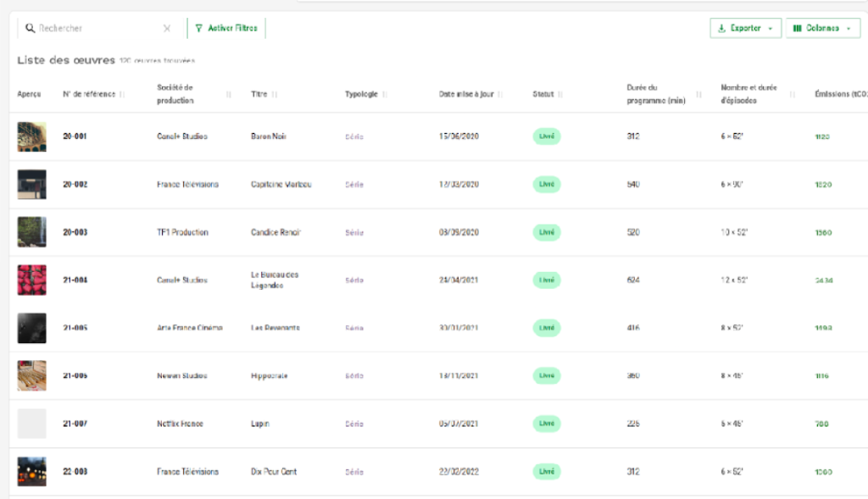Click the columns icon in Colonnes

797,28
